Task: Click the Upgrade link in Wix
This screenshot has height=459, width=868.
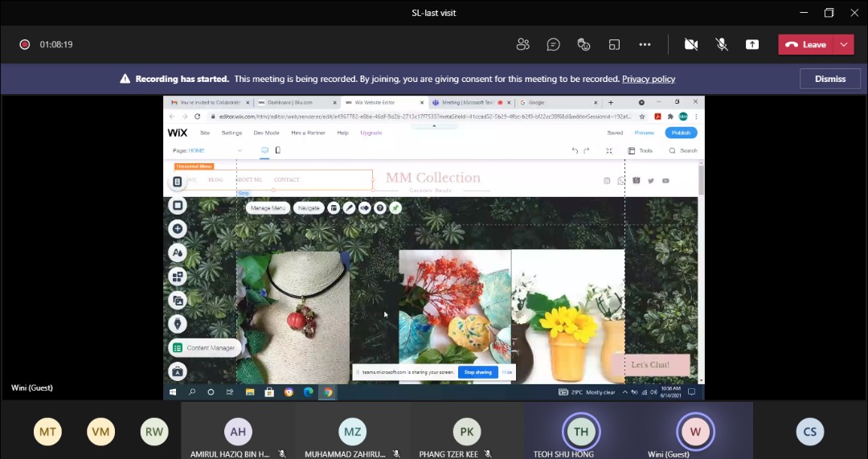Action: [x=371, y=133]
